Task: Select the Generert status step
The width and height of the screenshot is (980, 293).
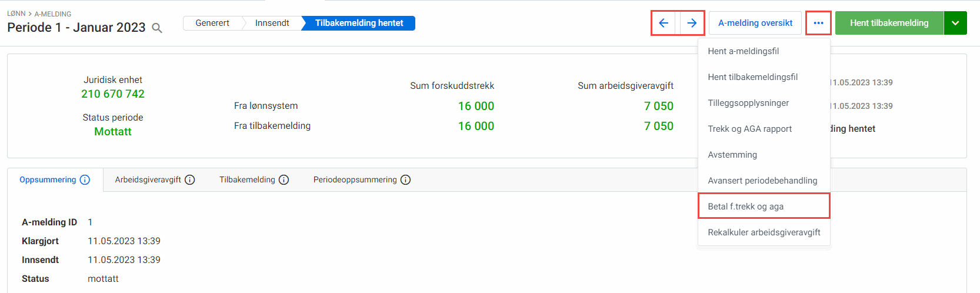Action: [x=212, y=23]
